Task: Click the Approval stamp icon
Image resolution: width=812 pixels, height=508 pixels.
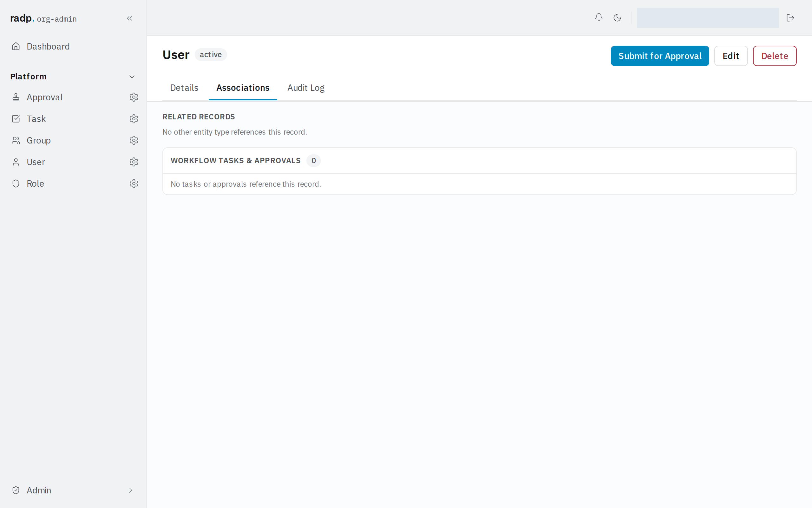Action: click(16, 97)
